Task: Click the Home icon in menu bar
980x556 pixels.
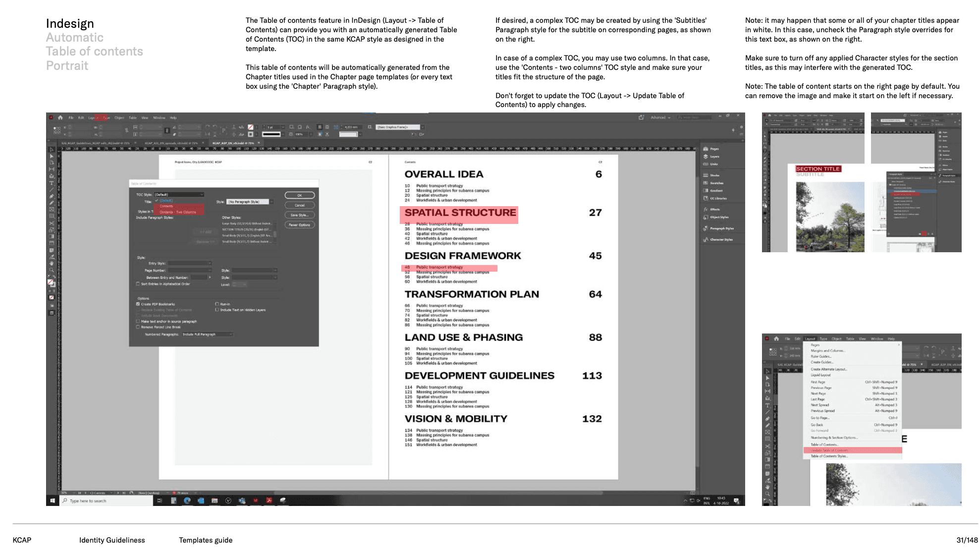Action: point(60,118)
